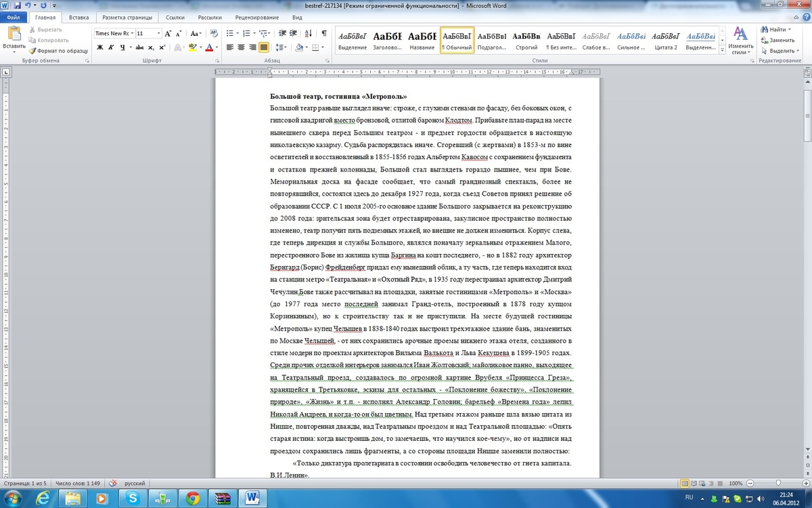Open Skype from the taskbar
The height and width of the screenshot is (508, 812).
pyautogui.click(x=133, y=499)
